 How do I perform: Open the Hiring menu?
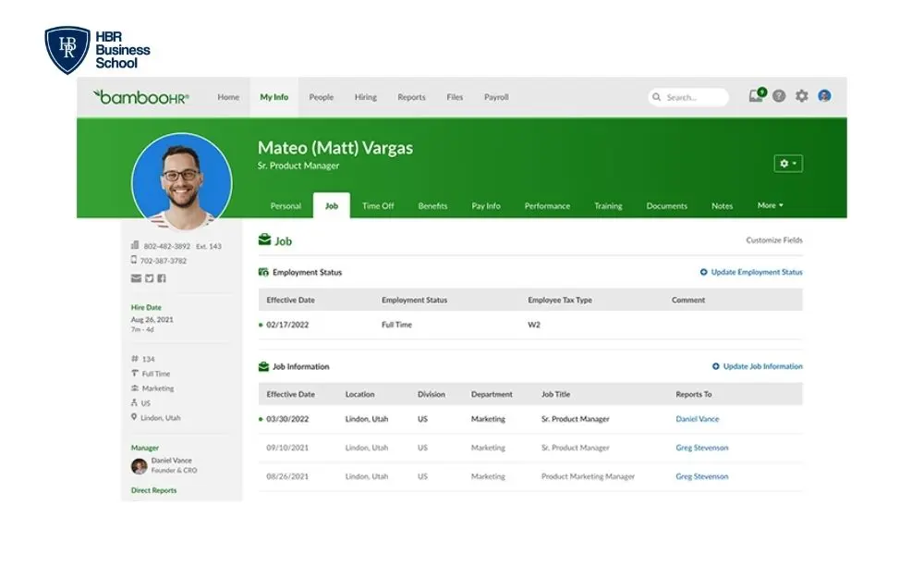tap(365, 97)
